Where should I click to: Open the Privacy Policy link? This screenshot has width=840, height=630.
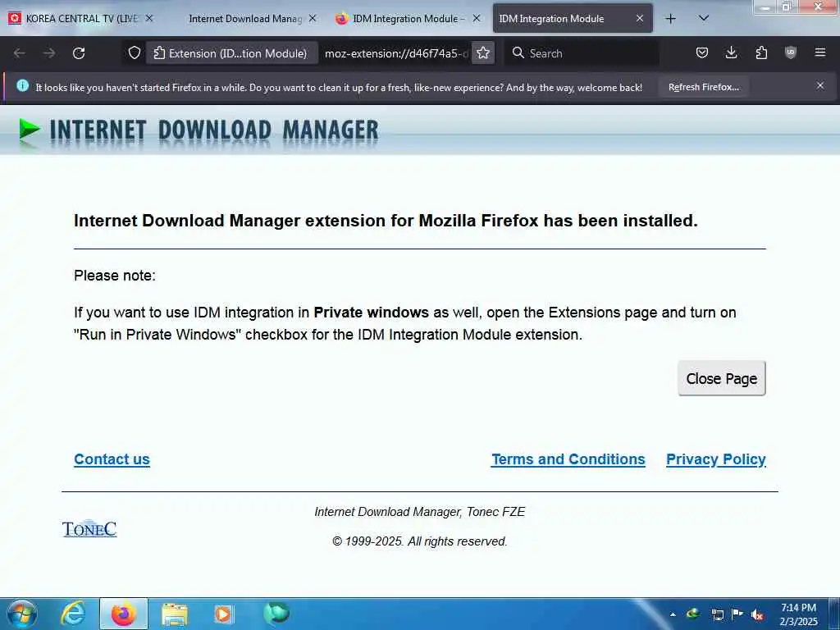pyautogui.click(x=715, y=459)
